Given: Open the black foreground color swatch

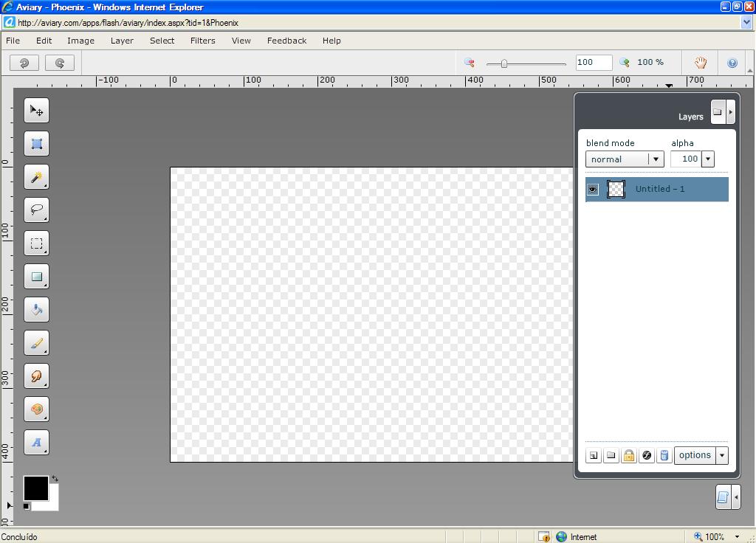Looking at the screenshot, I should point(36,488).
